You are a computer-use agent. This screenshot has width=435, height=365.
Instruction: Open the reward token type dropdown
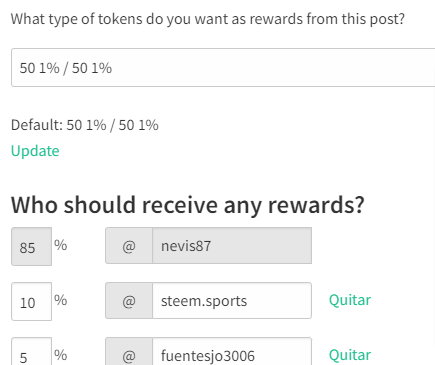point(223,68)
